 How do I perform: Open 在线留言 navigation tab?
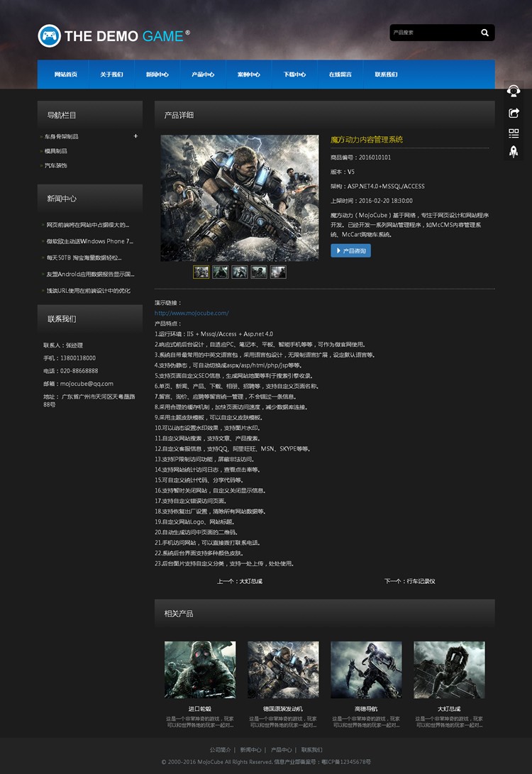340,74
